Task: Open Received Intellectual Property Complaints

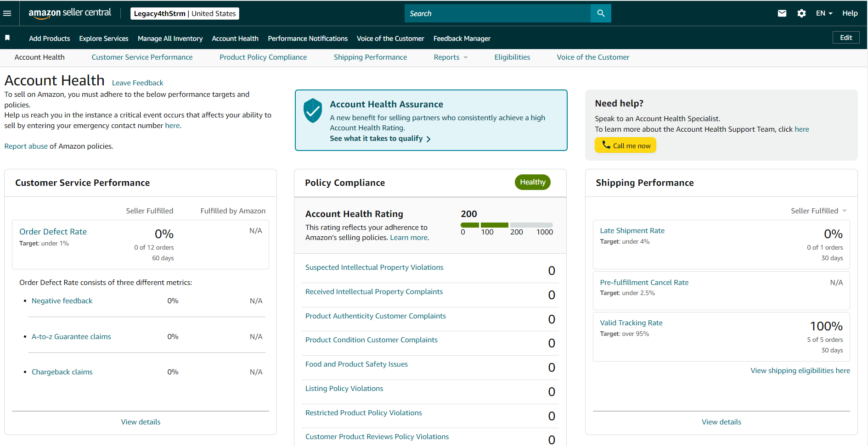Action: (374, 292)
